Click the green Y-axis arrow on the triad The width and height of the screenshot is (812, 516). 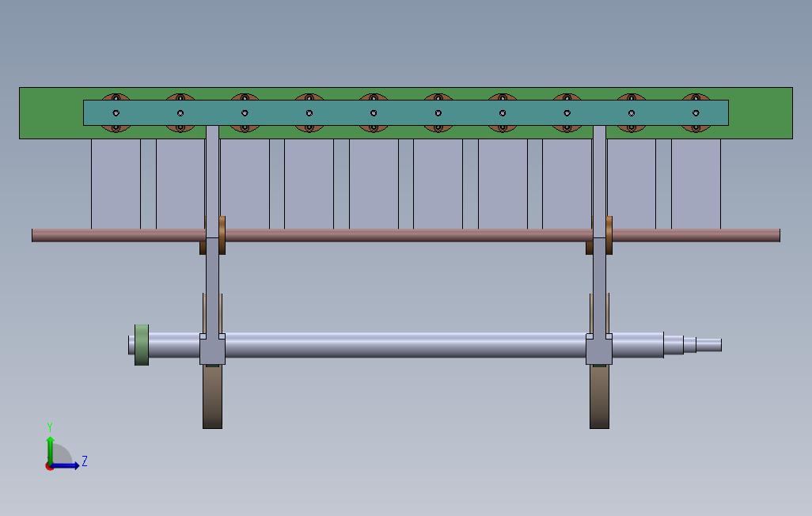[50, 450]
